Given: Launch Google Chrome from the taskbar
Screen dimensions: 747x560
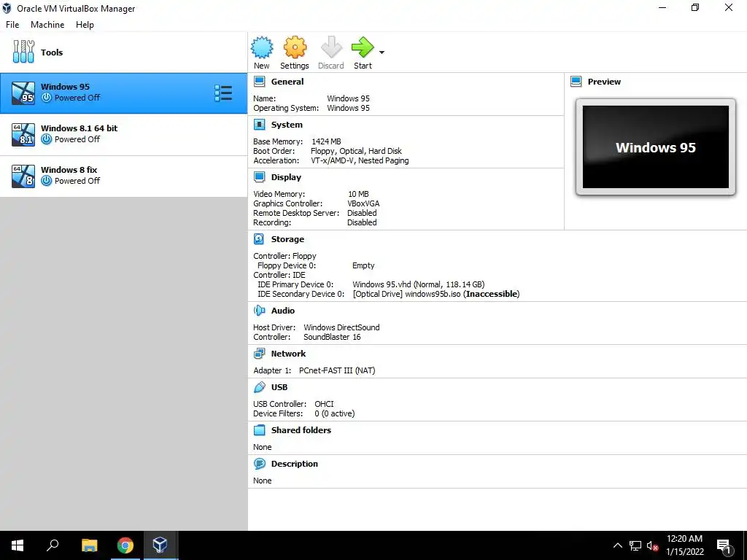Looking at the screenshot, I should point(125,545).
